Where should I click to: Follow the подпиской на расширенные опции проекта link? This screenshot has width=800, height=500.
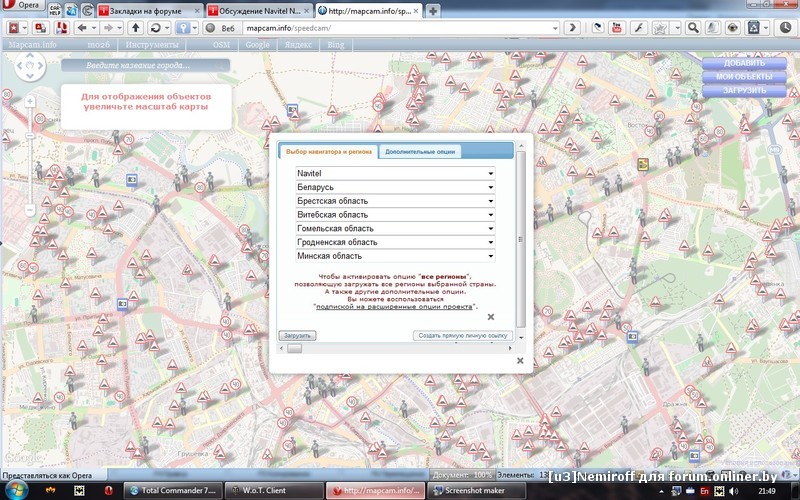point(394,307)
